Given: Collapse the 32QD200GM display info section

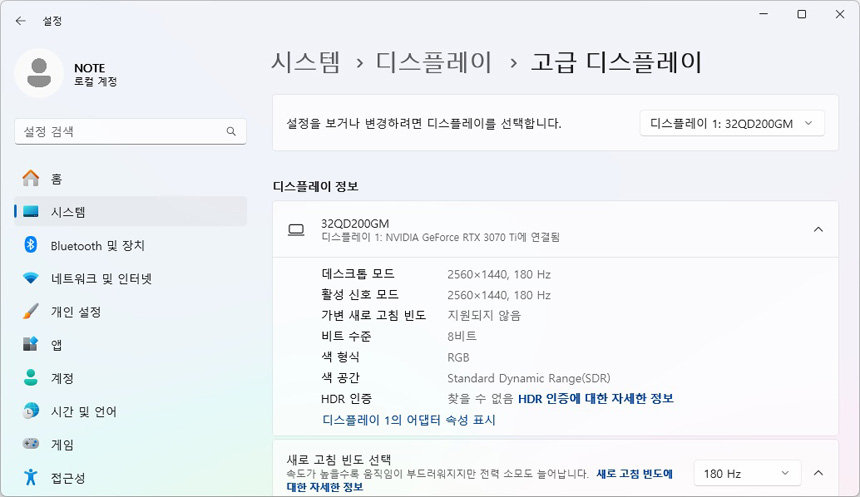Looking at the screenshot, I should tap(818, 229).
